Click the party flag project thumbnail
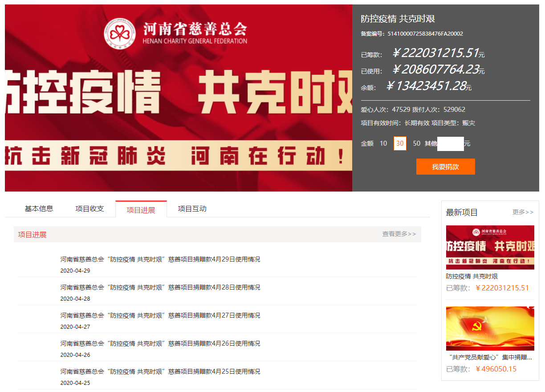The width and height of the screenshot is (545, 392). click(490, 328)
